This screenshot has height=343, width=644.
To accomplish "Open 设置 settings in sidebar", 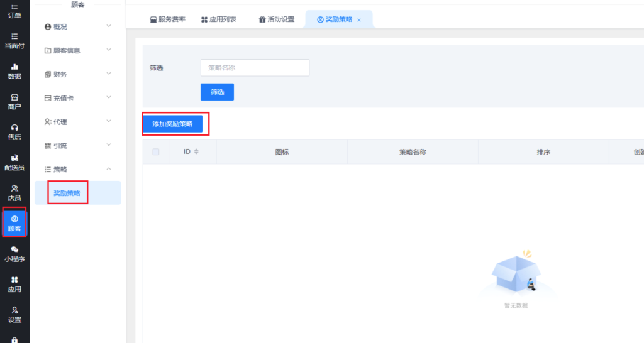I will (x=14, y=314).
